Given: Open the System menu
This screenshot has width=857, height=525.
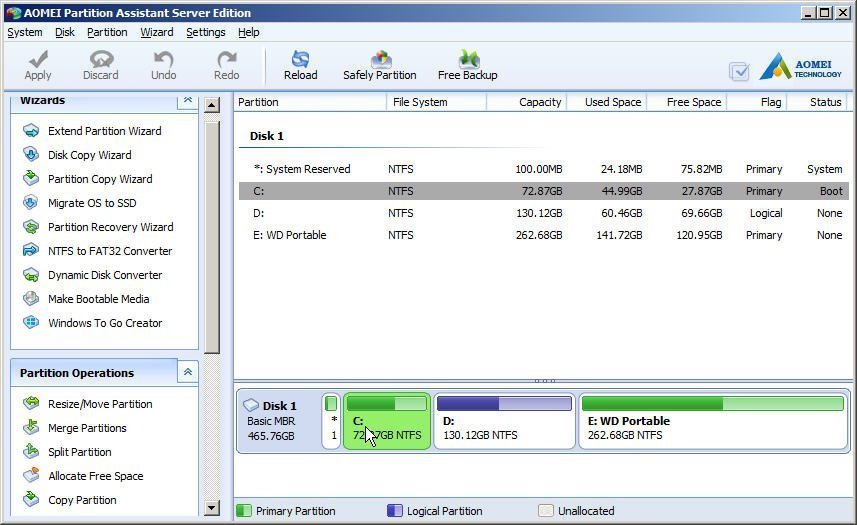Looking at the screenshot, I should pyautogui.click(x=25, y=32).
